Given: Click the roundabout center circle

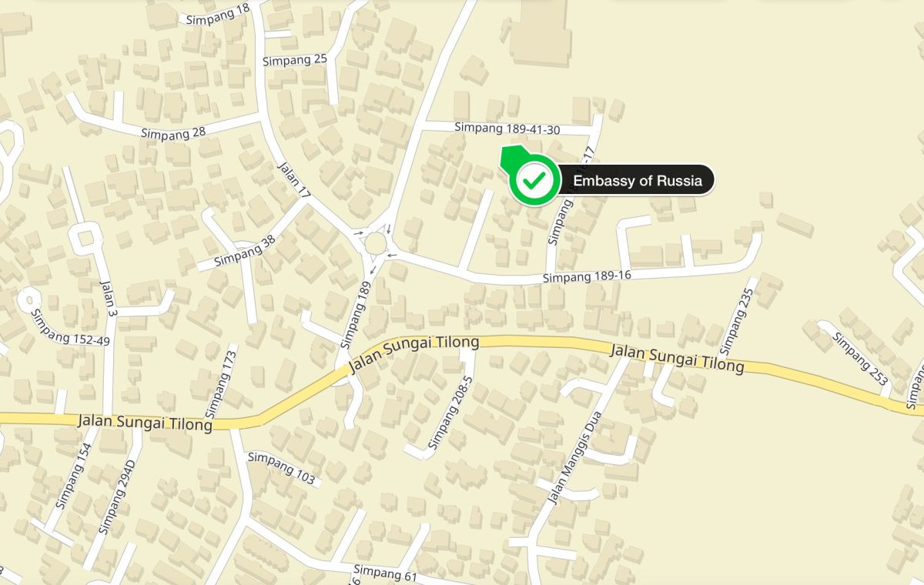Looking at the screenshot, I should (x=375, y=243).
